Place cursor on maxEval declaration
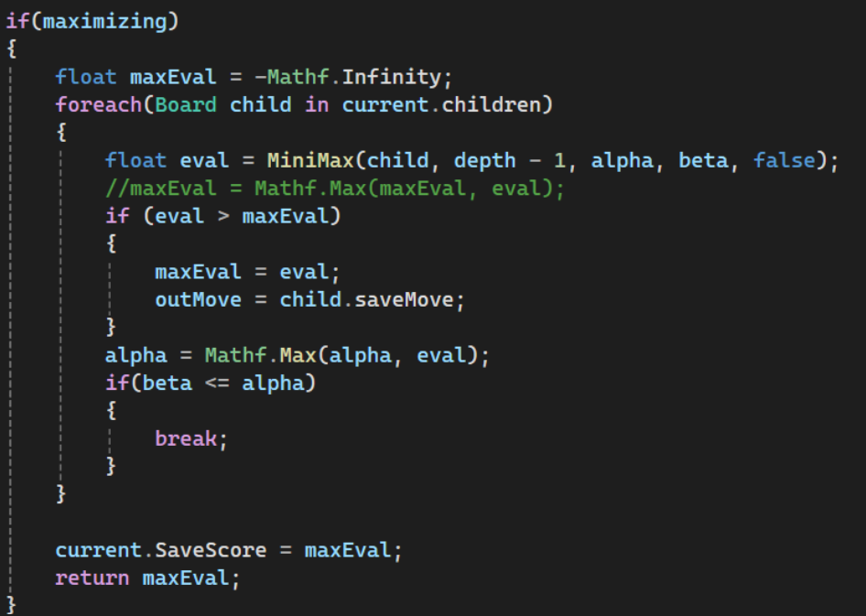Image resolution: width=866 pixels, height=616 pixels. [x=173, y=77]
